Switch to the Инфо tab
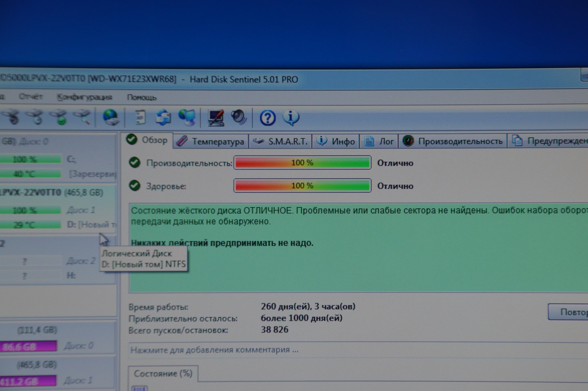Screen dimensions: 588x391 coord(336,141)
